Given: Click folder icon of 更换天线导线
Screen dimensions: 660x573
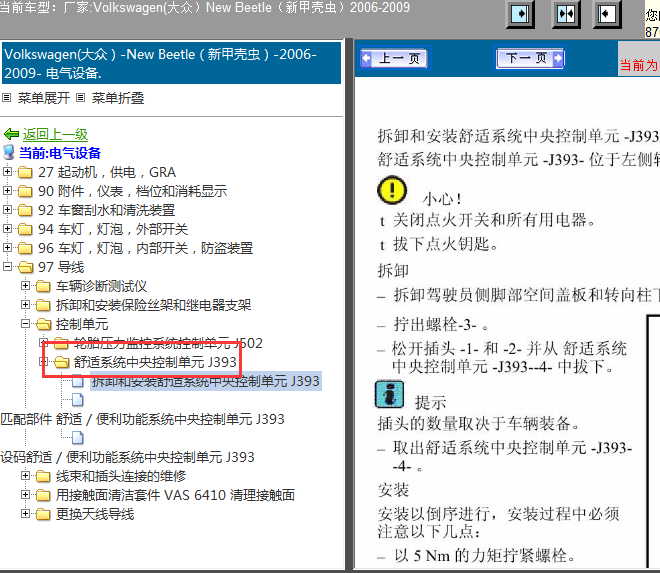Looking at the screenshot, I should click(x=43, y=514).
